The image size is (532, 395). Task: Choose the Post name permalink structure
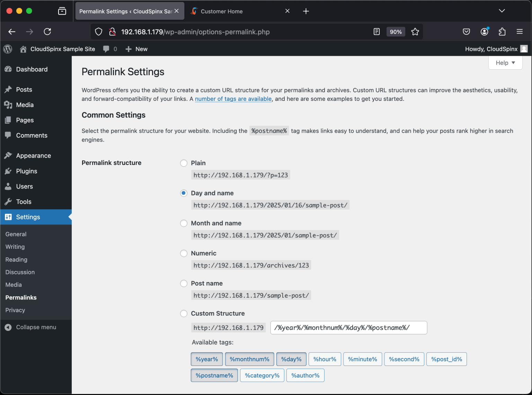184,283
